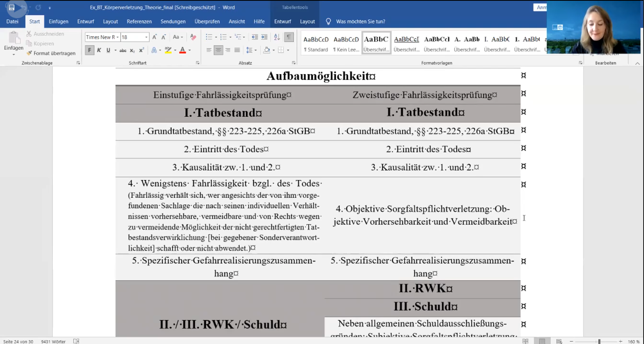644x344 pixels.
Task: Switch to the Überprüfen tab
Action: pyautogui.click(x=207, y=22)
